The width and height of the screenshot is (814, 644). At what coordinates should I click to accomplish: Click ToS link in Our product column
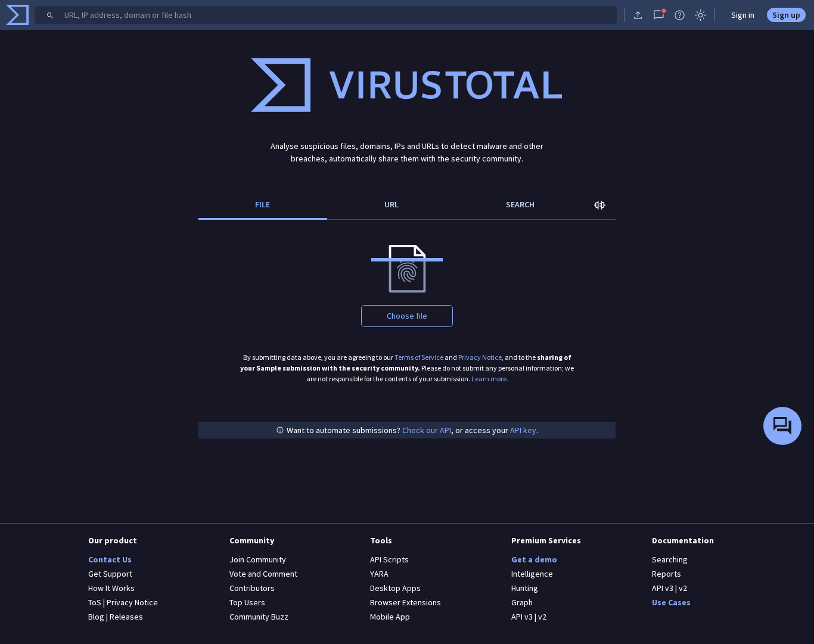95,602
